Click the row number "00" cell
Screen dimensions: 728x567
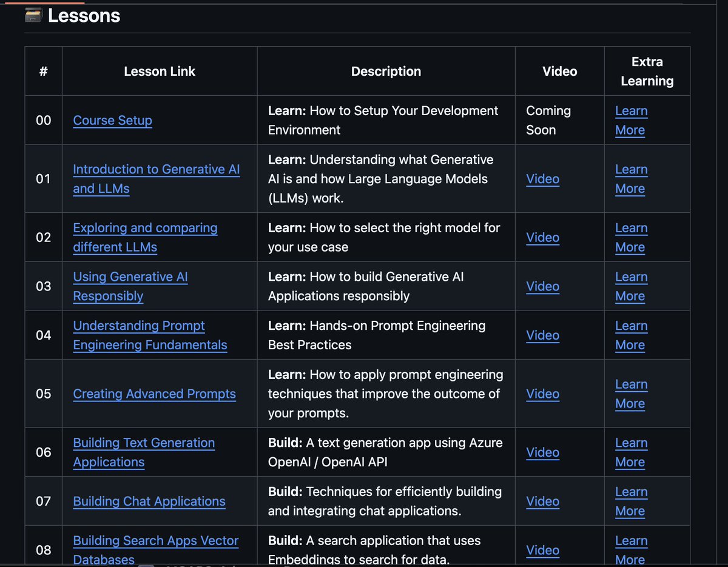(x=43, y=120)
